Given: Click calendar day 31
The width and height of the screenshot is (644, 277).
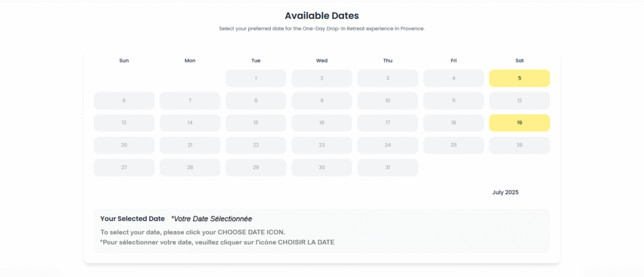Looking at the screenshot, I should click(x=387, y=168).
